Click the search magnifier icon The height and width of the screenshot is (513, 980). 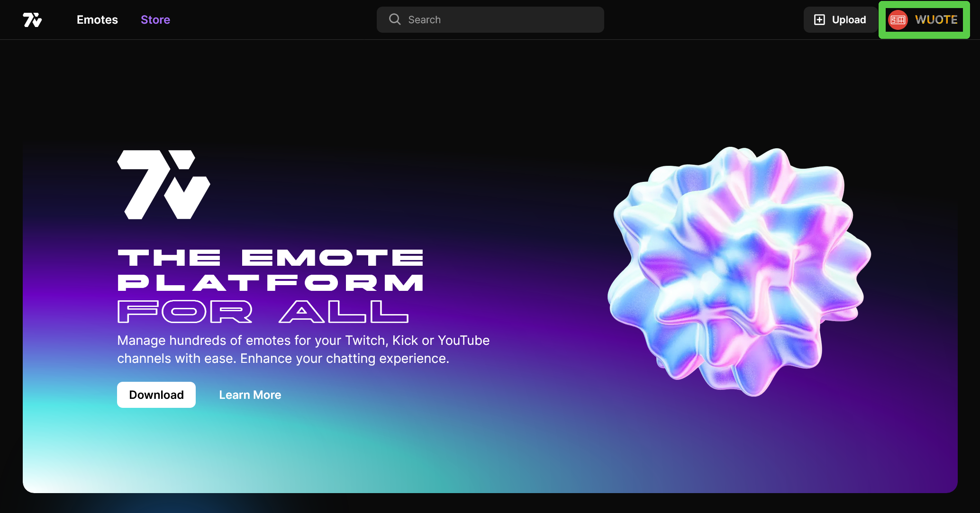click(395, 19)
